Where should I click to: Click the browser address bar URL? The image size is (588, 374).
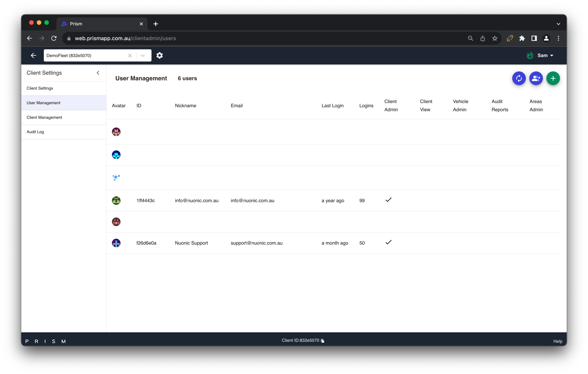(x=125, y=38)
